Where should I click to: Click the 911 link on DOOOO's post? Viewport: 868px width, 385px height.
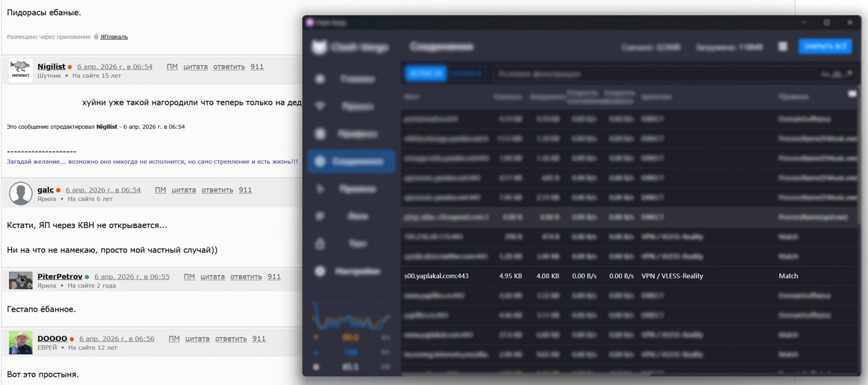[259, 339]
